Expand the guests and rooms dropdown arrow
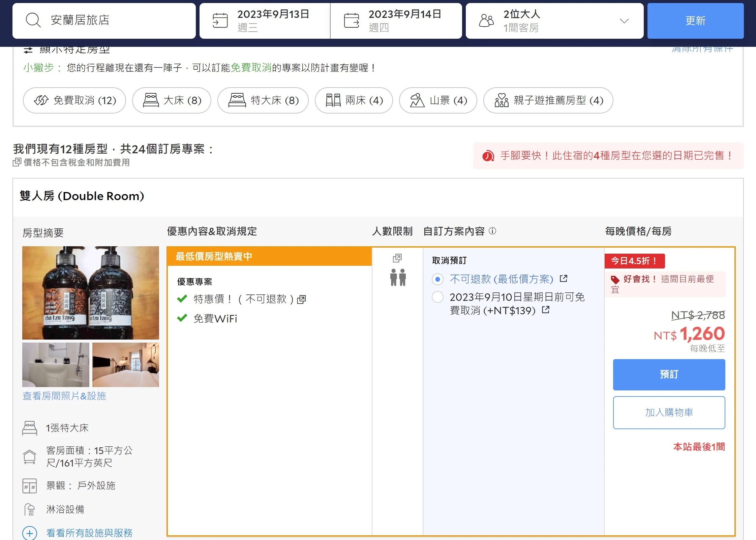The width and height of the screenshot is (756, 540). 624,21
